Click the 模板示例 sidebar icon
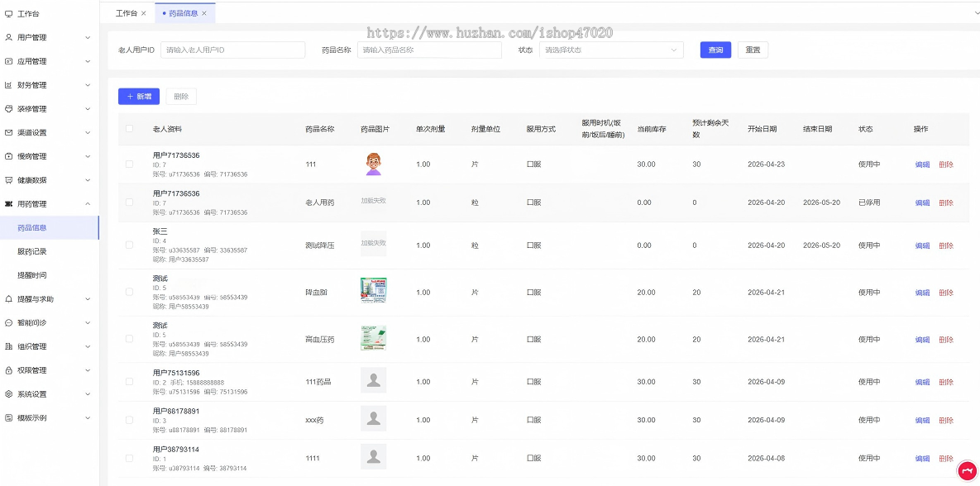980x486 pixels. [x=9, y=418]
